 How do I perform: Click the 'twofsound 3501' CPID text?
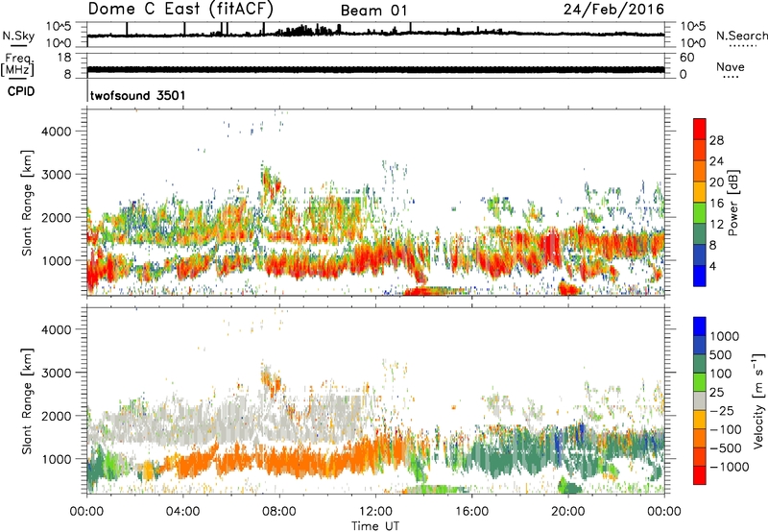[x=137, y=95]
